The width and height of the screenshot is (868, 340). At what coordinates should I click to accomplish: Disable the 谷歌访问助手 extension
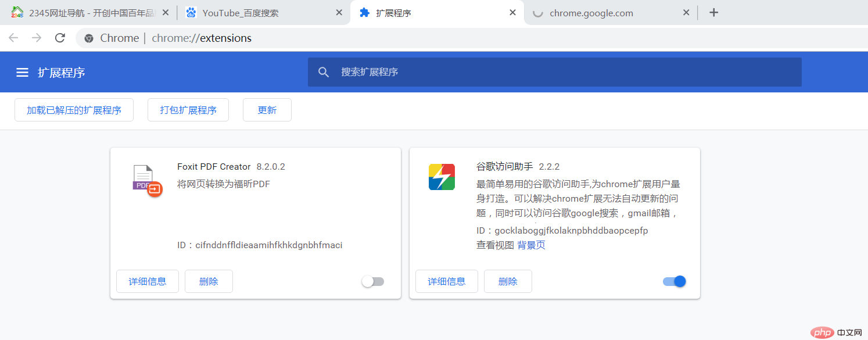[674, 281]
